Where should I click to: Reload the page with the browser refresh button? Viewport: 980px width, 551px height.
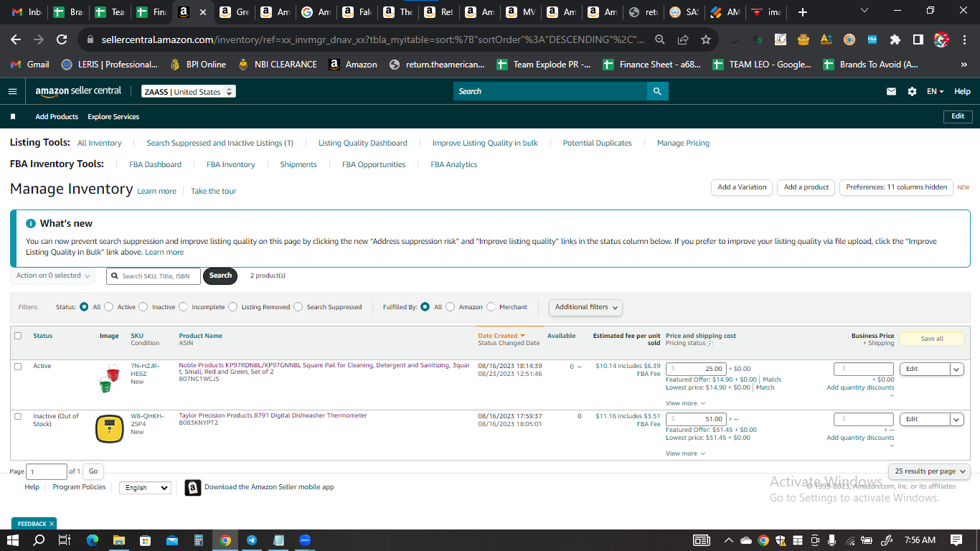click(x=62, y=39)
